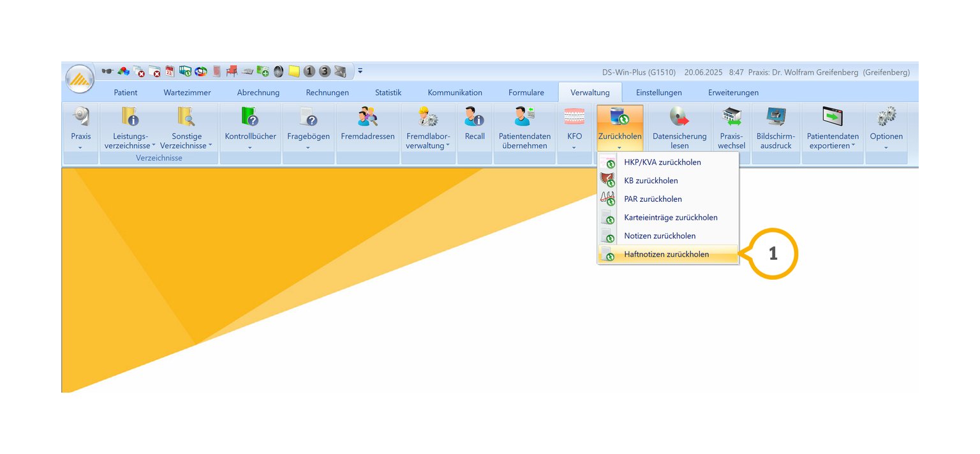Screen dimensions: 980x454
Task: Switch to the Einstellungen tab
Action: [x=659, y=93]
